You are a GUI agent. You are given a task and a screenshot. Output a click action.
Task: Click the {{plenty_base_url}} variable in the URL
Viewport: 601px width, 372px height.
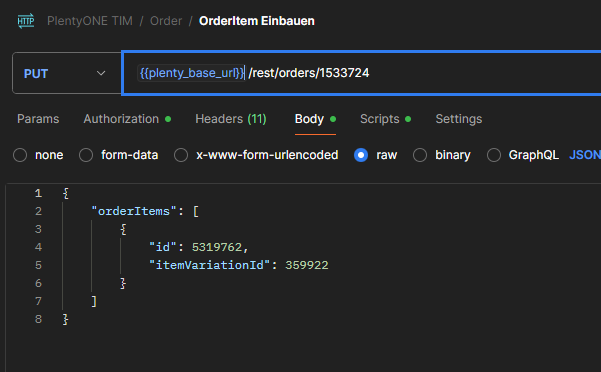point(191,73)
